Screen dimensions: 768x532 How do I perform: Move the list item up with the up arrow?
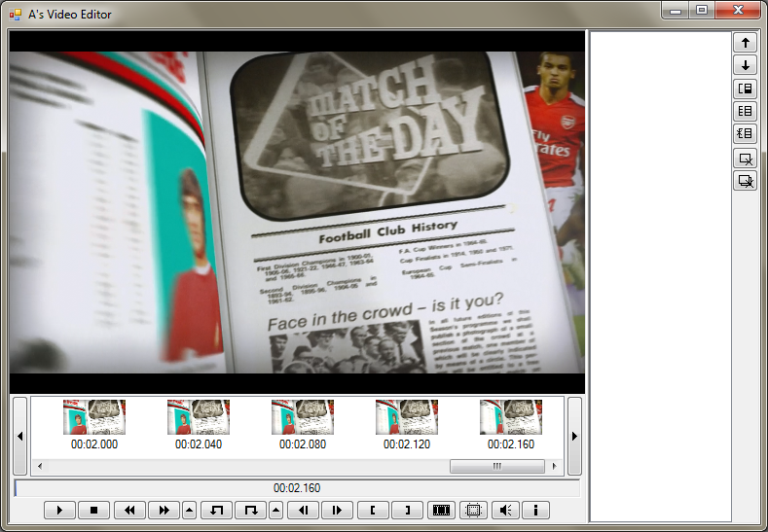click(x=745, y=43)
